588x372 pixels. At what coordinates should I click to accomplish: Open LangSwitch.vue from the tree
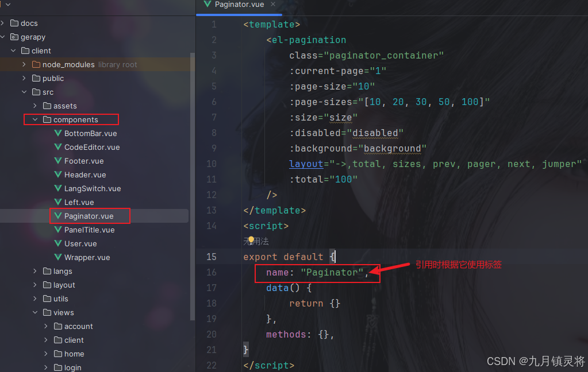point(93,188)
